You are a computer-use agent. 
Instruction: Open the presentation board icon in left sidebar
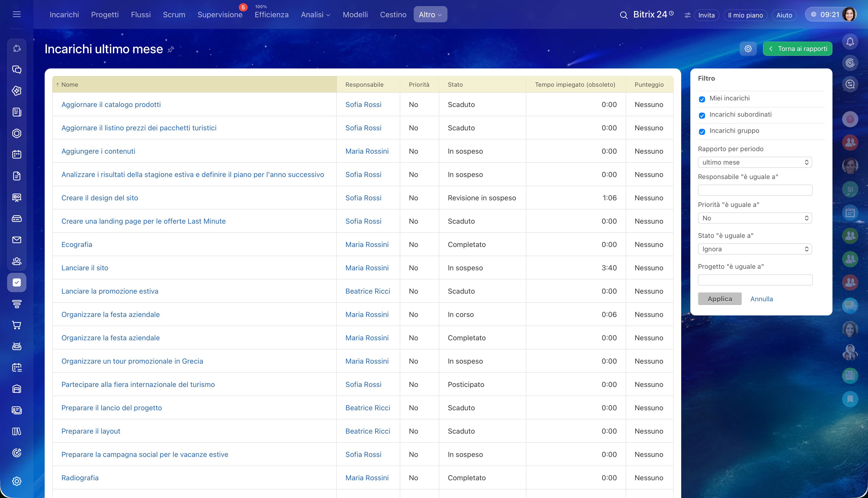point(17,197)
